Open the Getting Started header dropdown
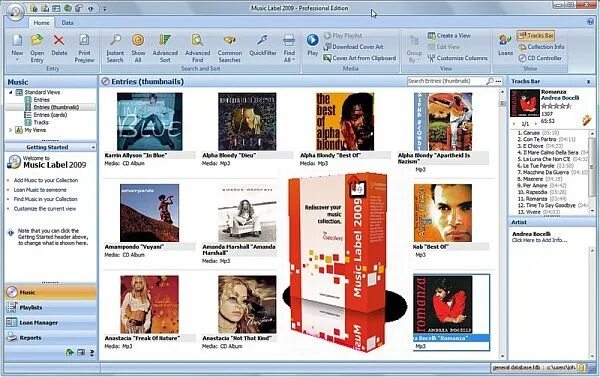The height and width of the screenshot is (377, 600). tap(93, 147)
